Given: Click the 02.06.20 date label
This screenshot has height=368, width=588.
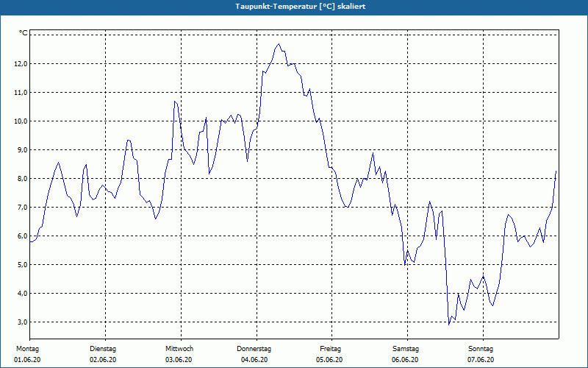Looking at the screenshot, I should pos(103,360).
